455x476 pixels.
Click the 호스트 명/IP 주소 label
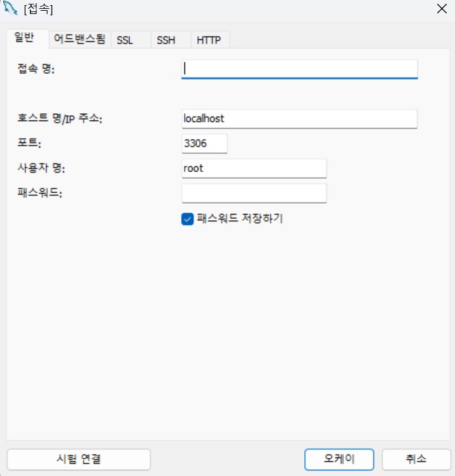[60, 118]
